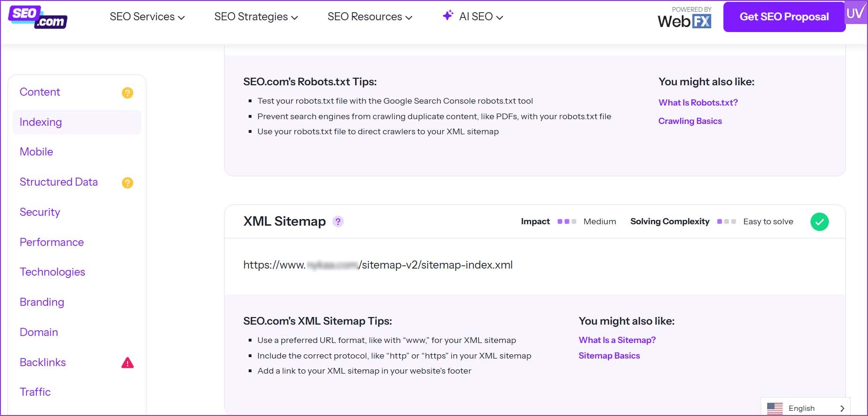The height and width of the screenshot is (416, 868).
Task: Click the Content question mark badge
Action: tap(128, 93)
